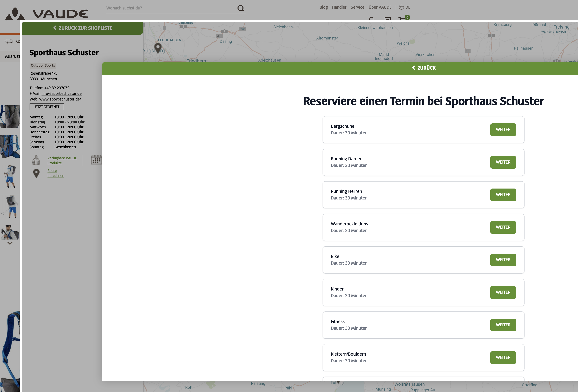Select first backpack thumbnail in left strip
The image size is (578, 392).
coord(10,116)
